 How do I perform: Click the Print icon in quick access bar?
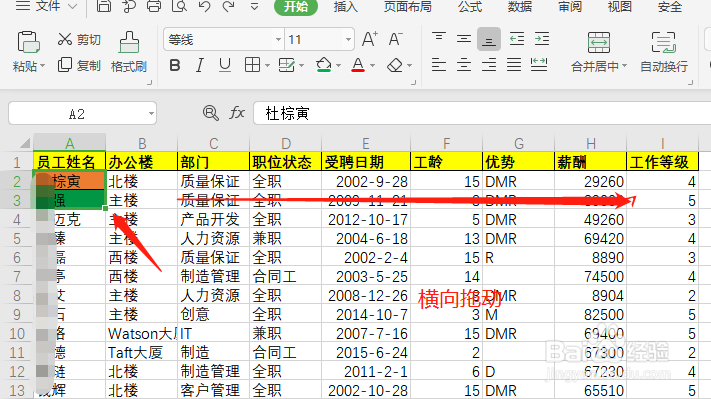[x=154, y=6]
